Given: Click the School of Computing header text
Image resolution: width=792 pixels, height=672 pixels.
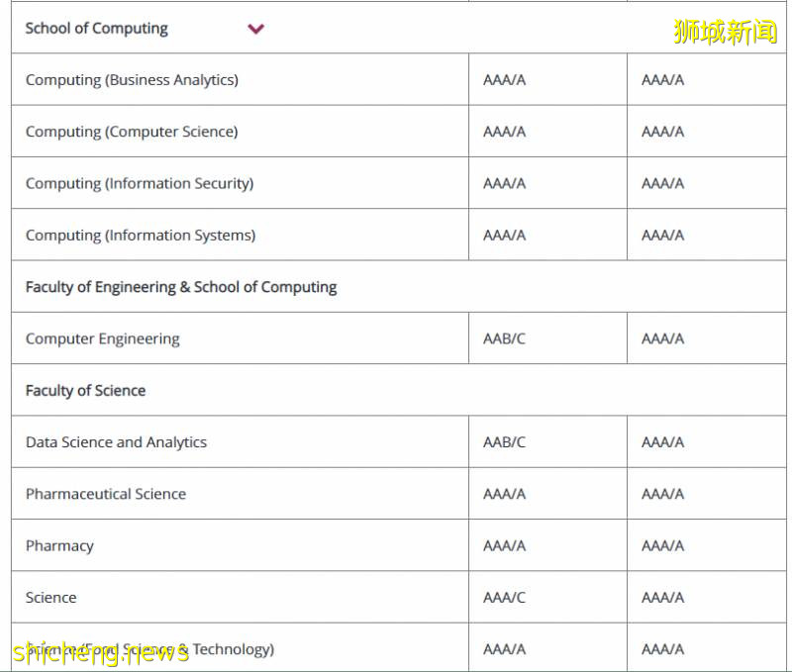Looking at the screenshot, I should (96, 29).
